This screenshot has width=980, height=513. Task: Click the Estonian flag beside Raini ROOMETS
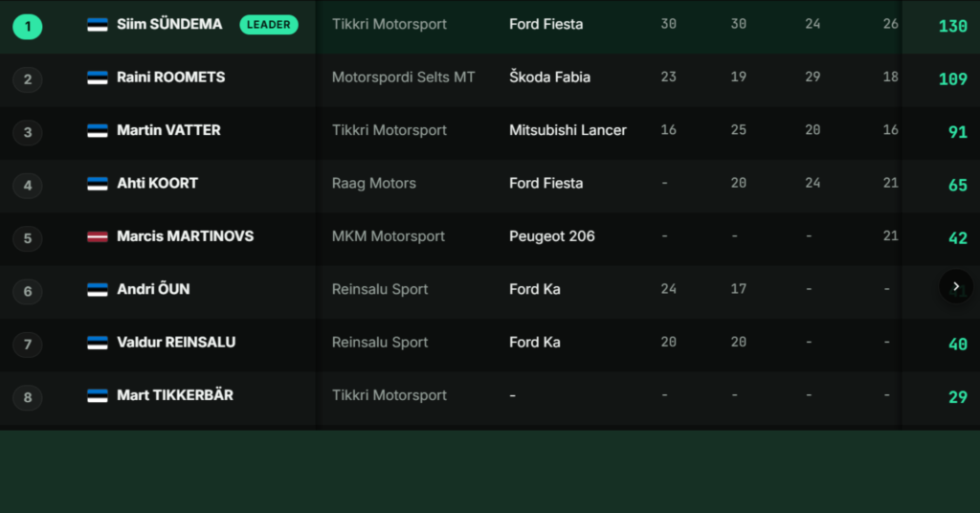tap(98, 78)
